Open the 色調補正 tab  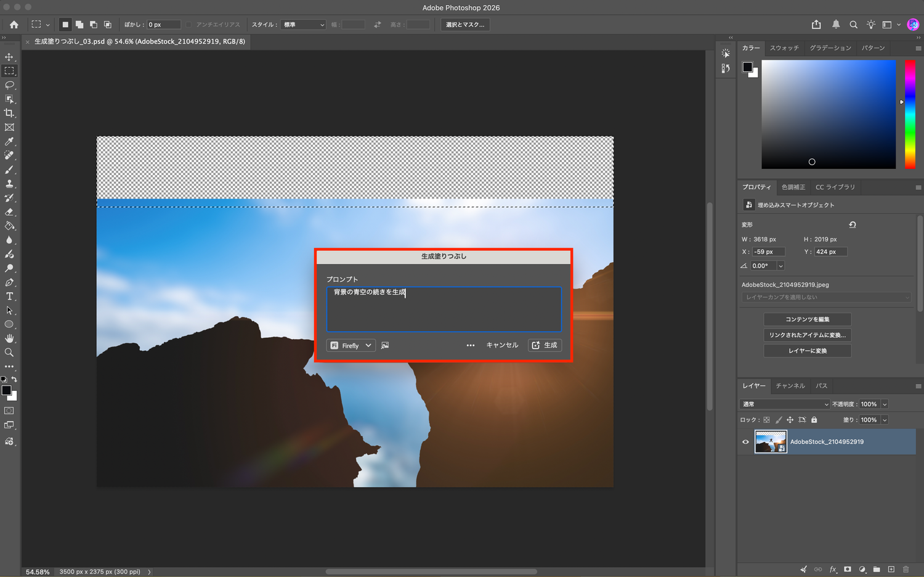(793, 187)
